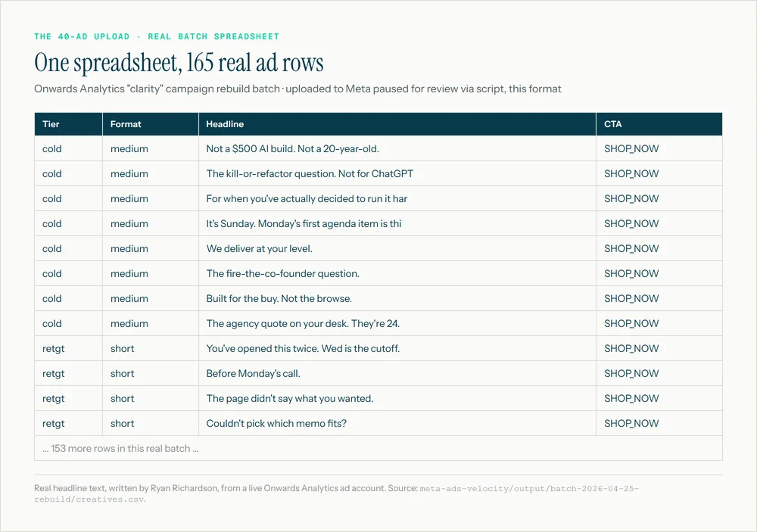The height and width of the screenshot is (532, 757).
Task: Click 'short' format in the 'Couldn't pick which memo' row
Action: pos(122,423)
